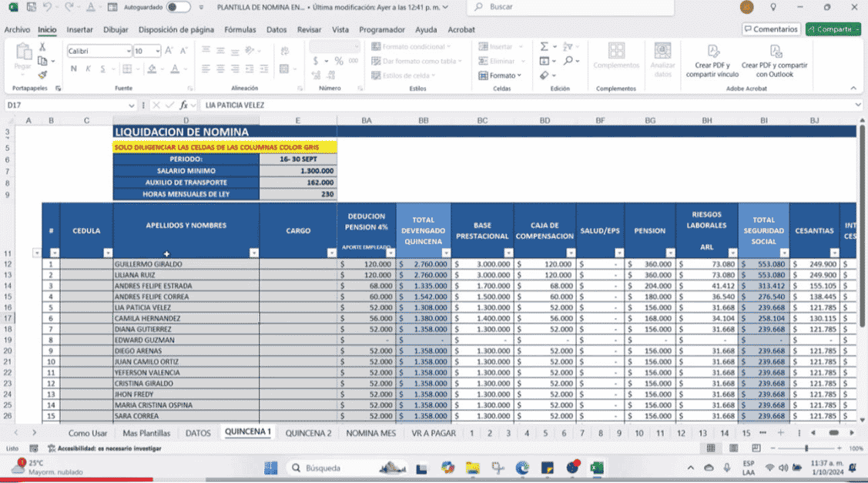The image size is (868, 483).
Task: Select the NOMINA MES sheet tab
Action: (371, 433)
